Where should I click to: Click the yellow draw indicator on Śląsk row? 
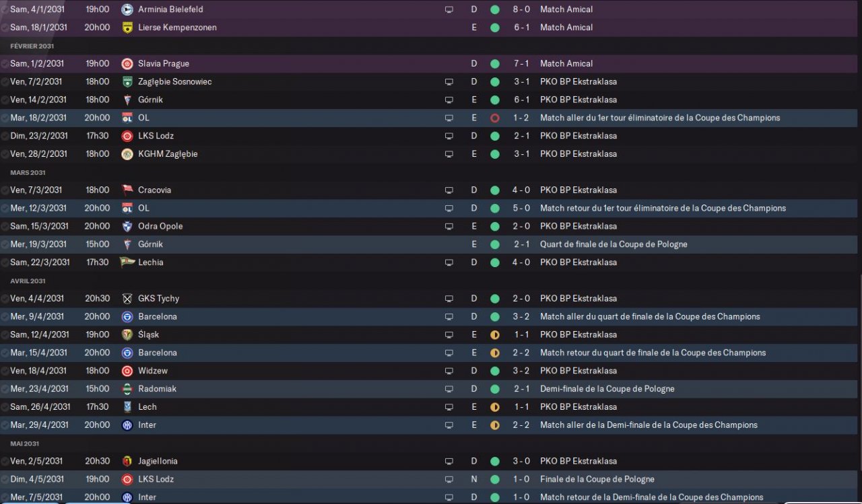495,334
